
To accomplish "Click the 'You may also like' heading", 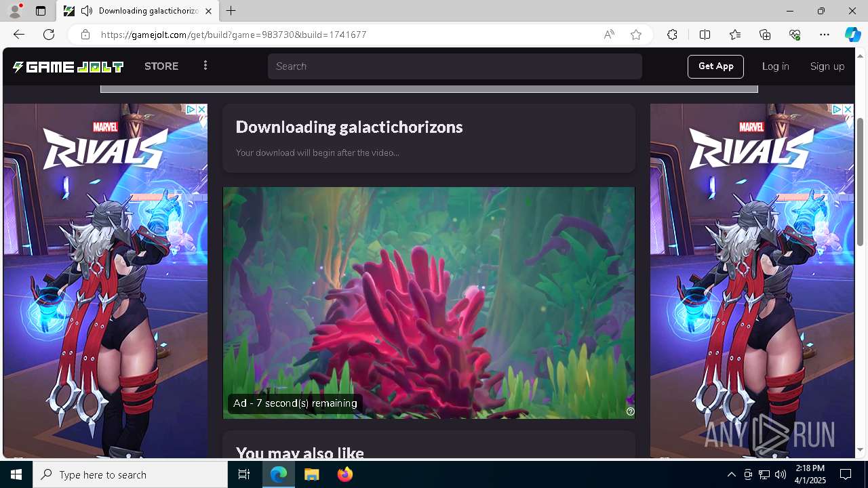I will [300, 453].
